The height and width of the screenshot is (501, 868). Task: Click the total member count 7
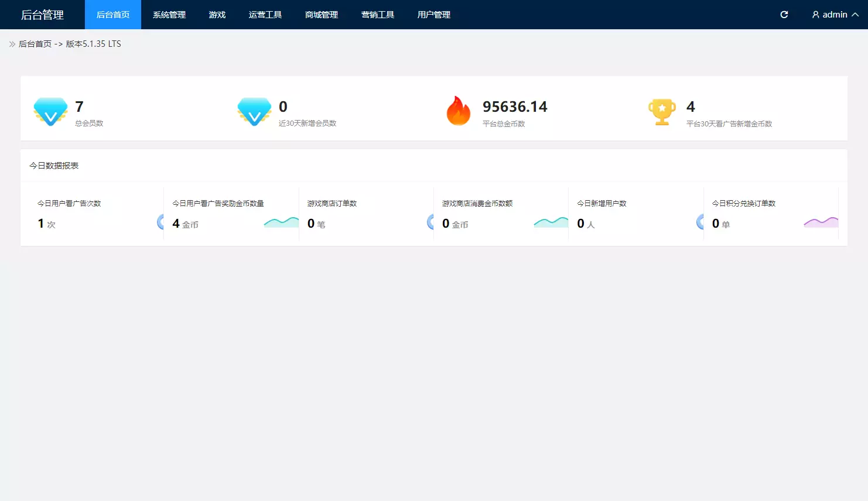point(80,107)
